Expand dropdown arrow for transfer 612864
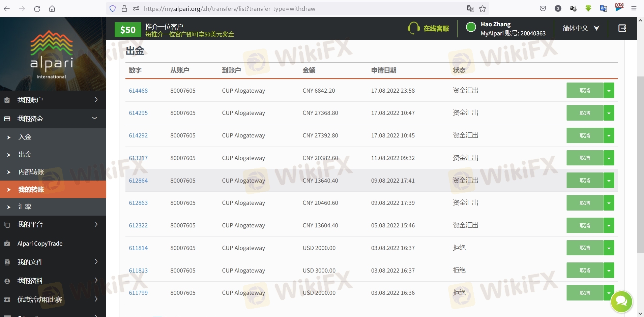644x317 pixels. pos(609,181)
